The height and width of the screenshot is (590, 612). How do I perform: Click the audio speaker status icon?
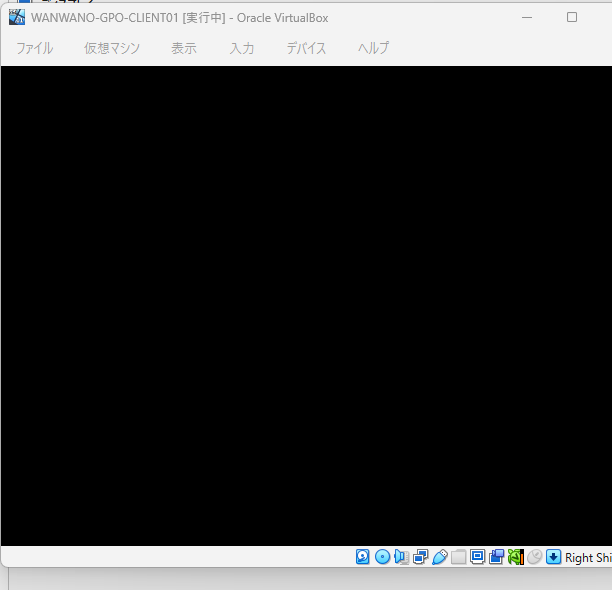[x=401, y=557]
